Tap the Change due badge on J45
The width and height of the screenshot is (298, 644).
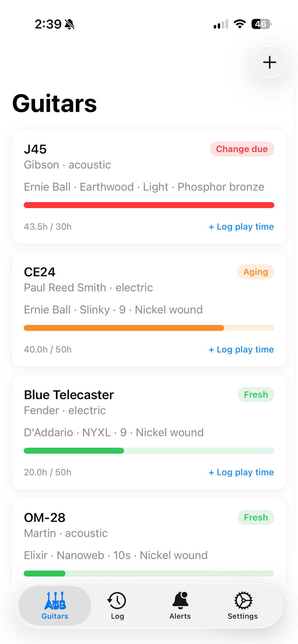242,149
